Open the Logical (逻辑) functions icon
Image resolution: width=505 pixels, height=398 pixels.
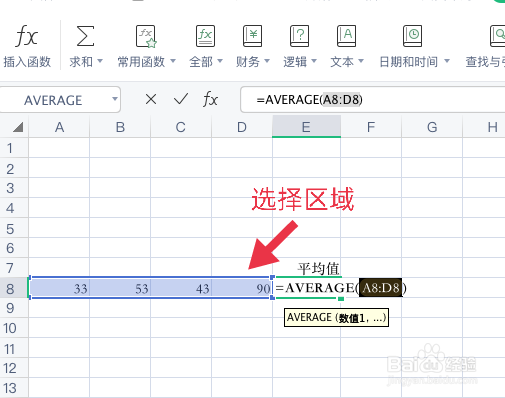click(299, 36)
